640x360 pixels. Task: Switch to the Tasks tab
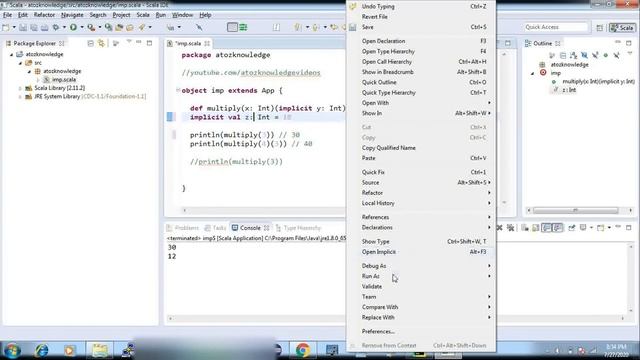pos(216,228)
